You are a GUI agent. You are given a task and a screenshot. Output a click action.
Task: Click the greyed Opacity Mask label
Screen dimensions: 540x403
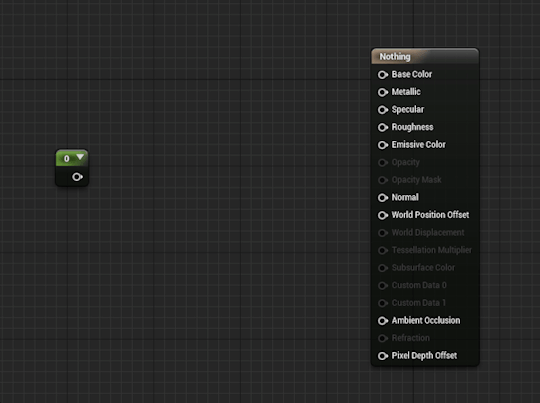point(416,180)
